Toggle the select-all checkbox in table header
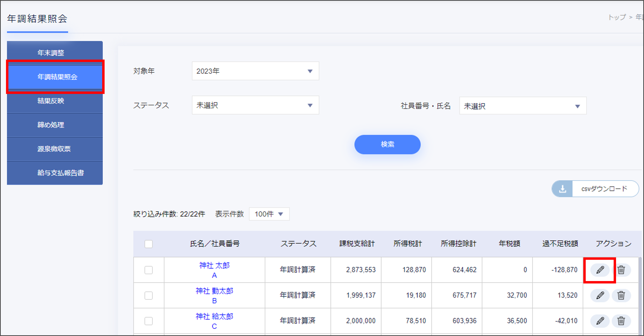This screenshot has height=336, width=644. pos(148,244)
